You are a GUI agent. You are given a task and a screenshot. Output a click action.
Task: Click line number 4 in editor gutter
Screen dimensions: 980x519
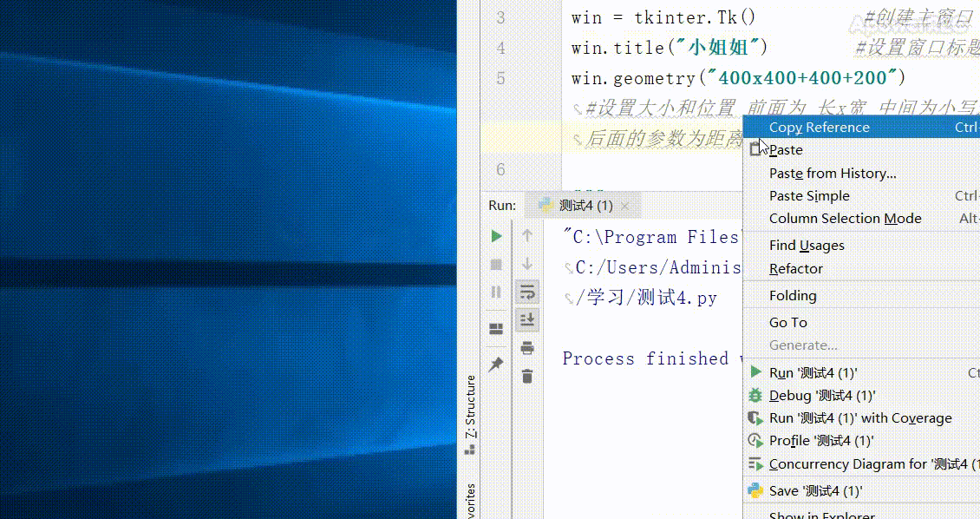(500, 48)
